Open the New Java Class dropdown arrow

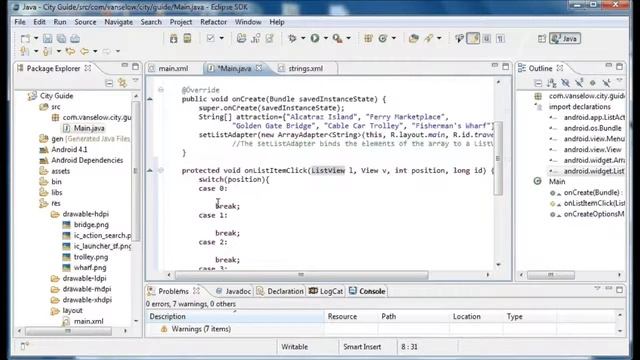pos(393,38)
